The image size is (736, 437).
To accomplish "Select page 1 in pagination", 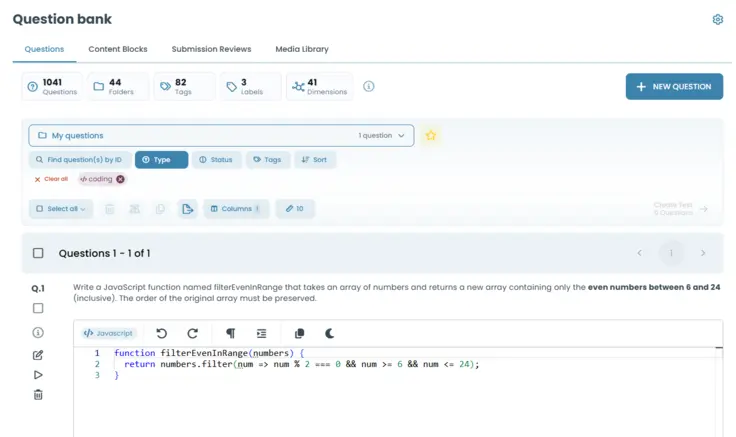I will coord(671,253).
